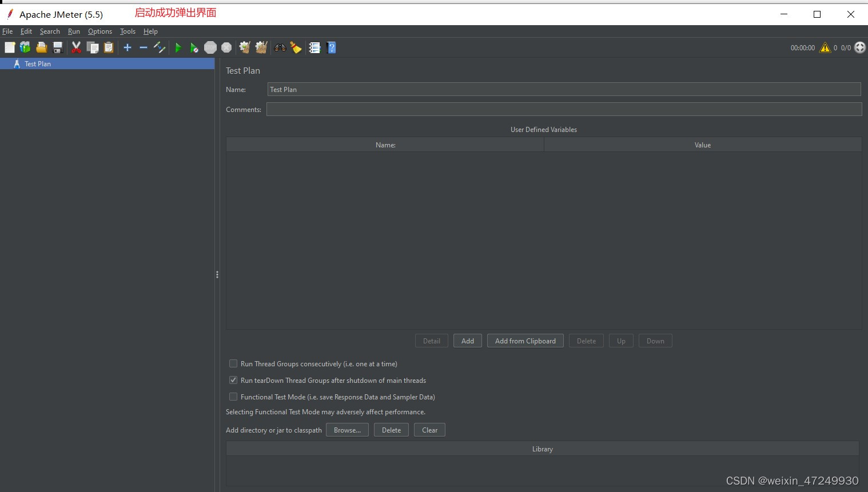Click the Delete button beside Browse
The width and height of the screenshot is (868, 492).
coord(391,430)
